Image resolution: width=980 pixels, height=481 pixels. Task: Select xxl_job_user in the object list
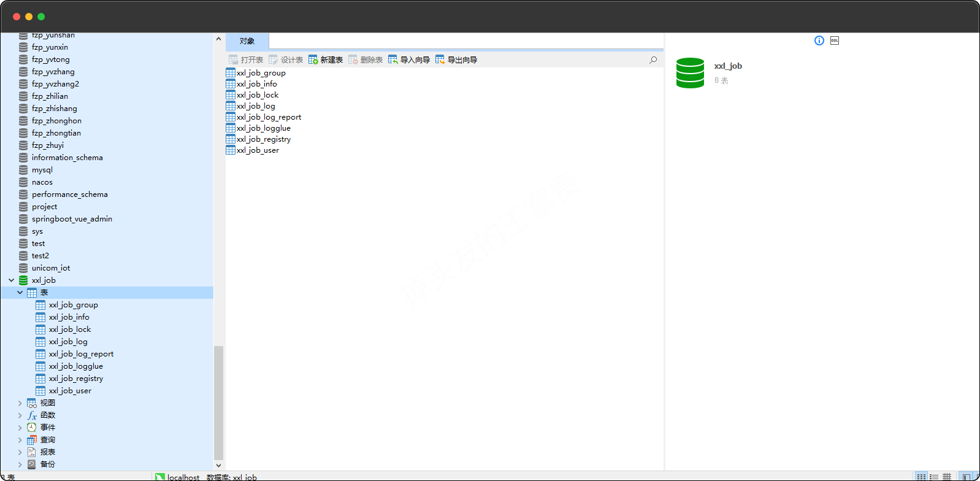pos(253,150)
